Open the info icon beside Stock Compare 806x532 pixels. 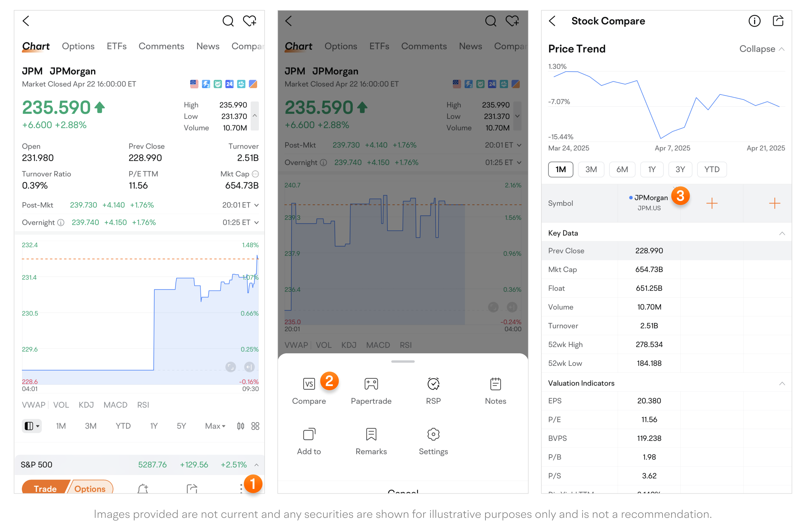[754, 21]
